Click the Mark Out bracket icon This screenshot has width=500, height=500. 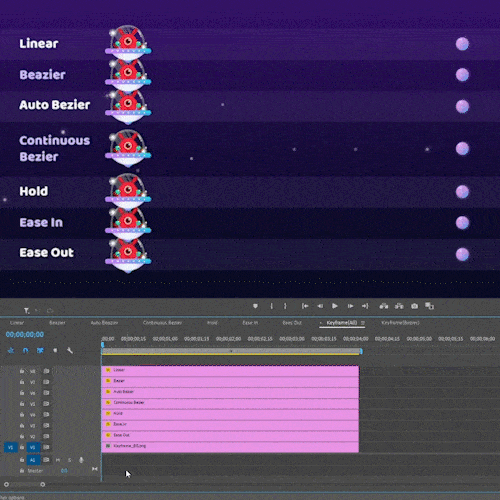click(285, 306)
